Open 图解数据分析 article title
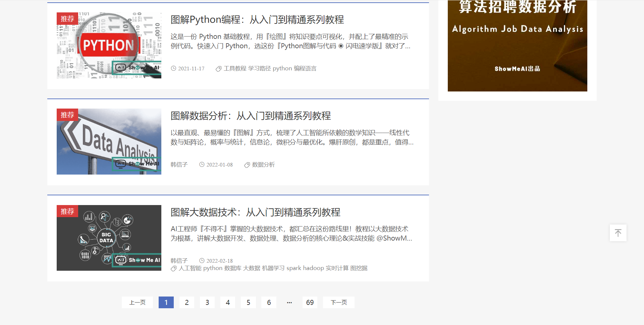This screenshot has width=644, height=325. point(251,116)
